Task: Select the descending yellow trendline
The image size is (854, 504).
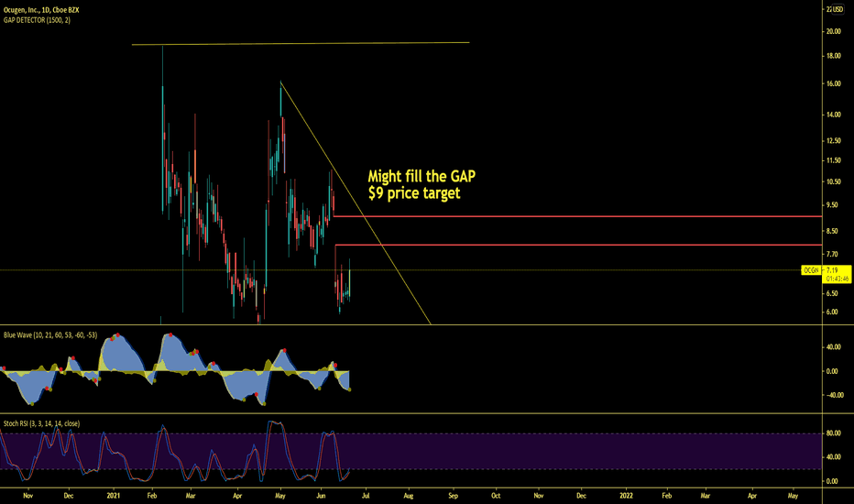Action: pyautogui.click(x=356, y=203)
